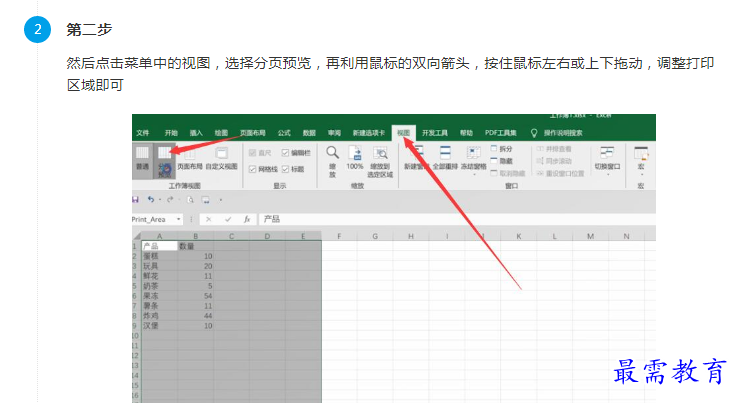Viewport: 735px width, 403px height.
Task: Click 全部重排 arrange all windows
Action: 445,157
